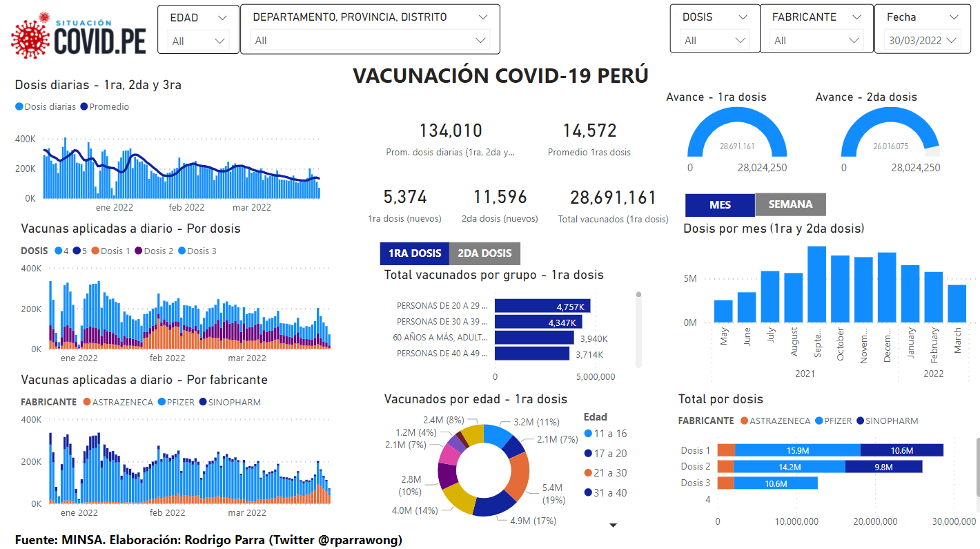Viewport: 980px width, 549px height.
Task: Click SINOPHARM legend in Total por dosis
Action: coord(887,421)
